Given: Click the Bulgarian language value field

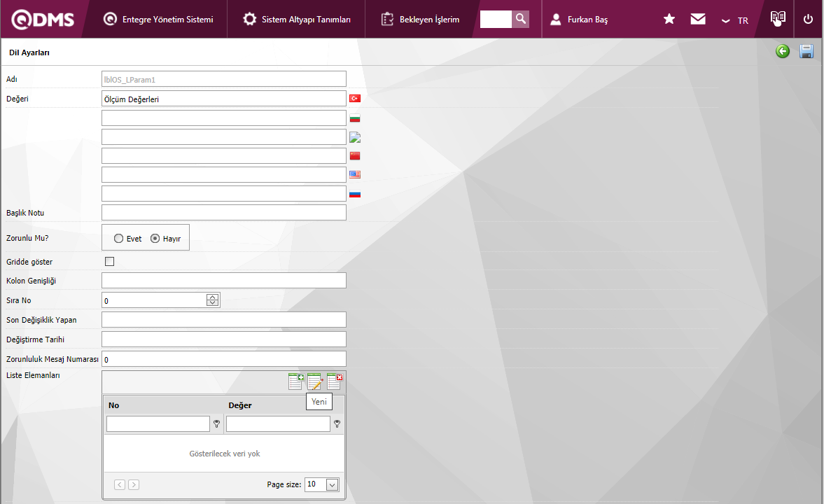Looking at the screenshot, I should click(224, 118).
